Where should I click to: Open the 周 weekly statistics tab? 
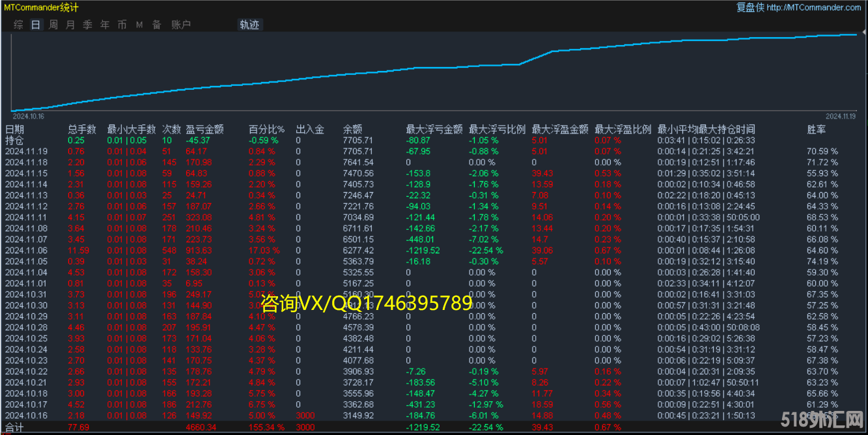53,25
